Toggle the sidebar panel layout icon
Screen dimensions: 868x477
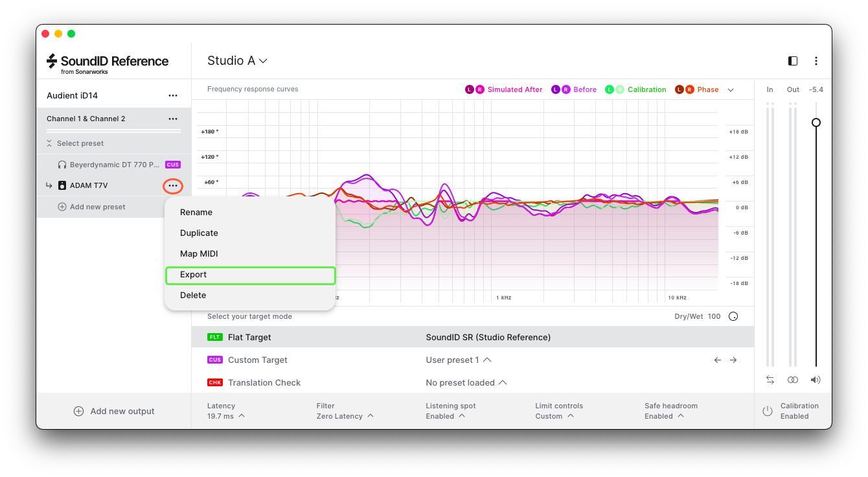pyautogui.click(x=793, y=61)
